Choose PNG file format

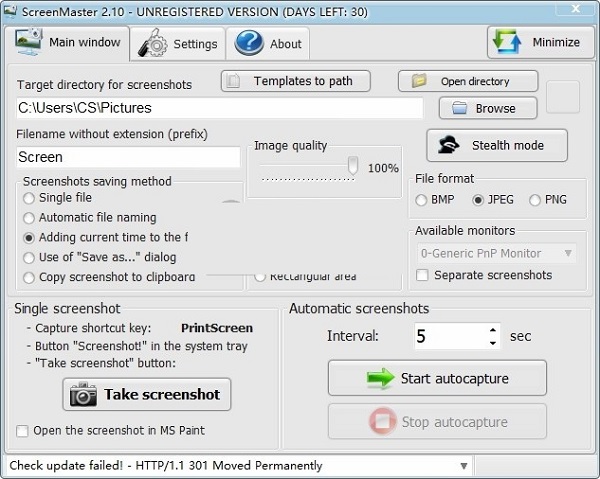(535, 200)
